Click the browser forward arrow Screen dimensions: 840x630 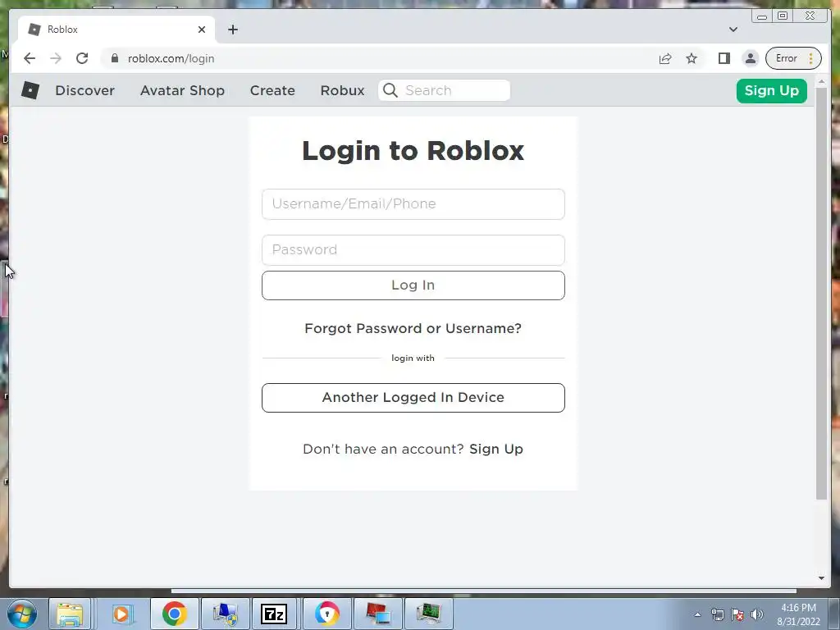pos(56,58)
